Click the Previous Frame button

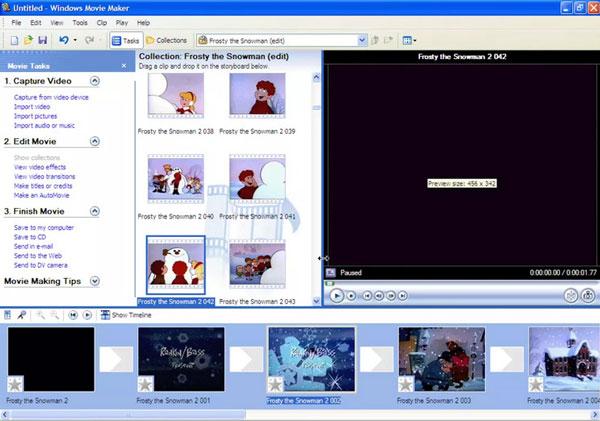pos(379,295)
